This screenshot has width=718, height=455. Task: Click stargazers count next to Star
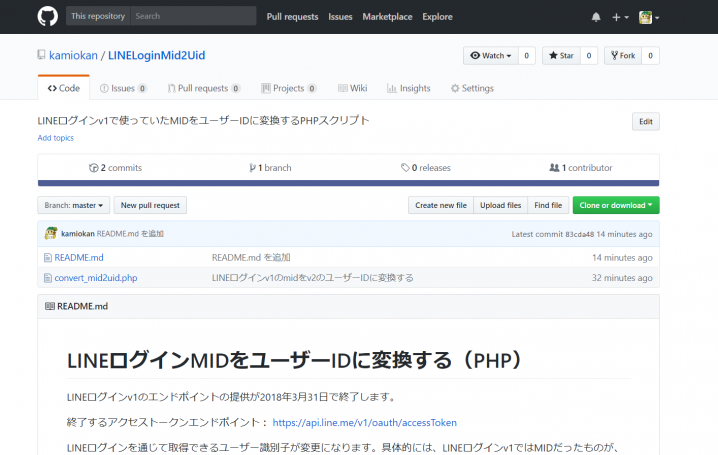click(589, 56)
